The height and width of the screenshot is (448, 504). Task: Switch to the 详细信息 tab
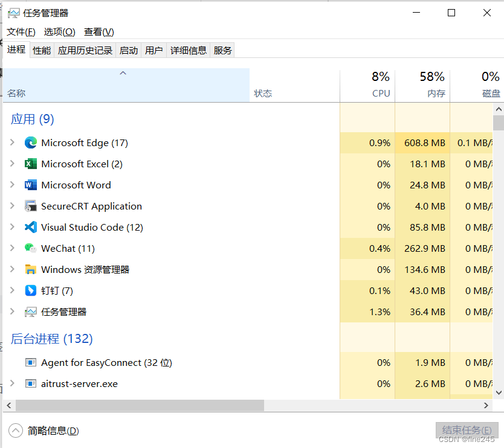(188, 51)
